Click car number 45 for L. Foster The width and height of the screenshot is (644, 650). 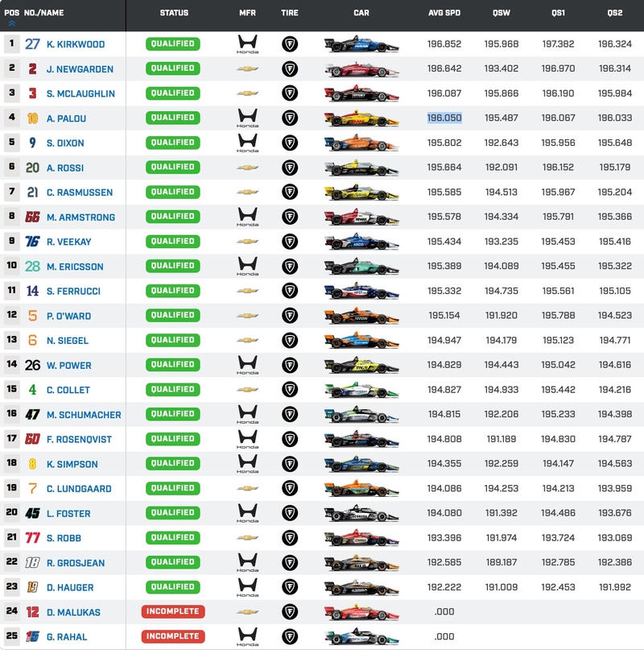tap(32, 513)
